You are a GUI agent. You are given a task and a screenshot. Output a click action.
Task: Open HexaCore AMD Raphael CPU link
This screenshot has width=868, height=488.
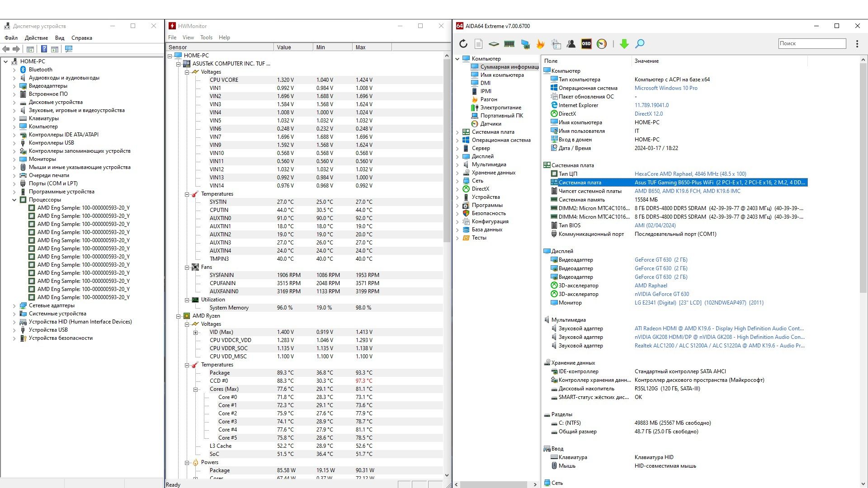click(690, 174)
